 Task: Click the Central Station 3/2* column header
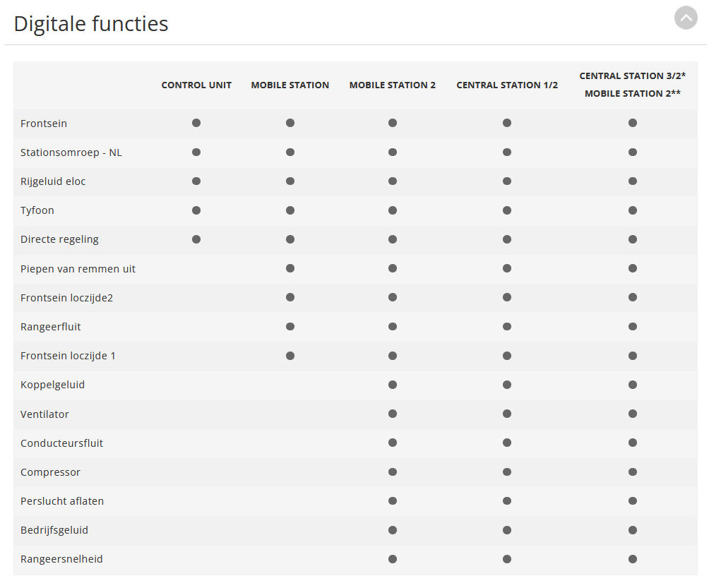point(632,76)
